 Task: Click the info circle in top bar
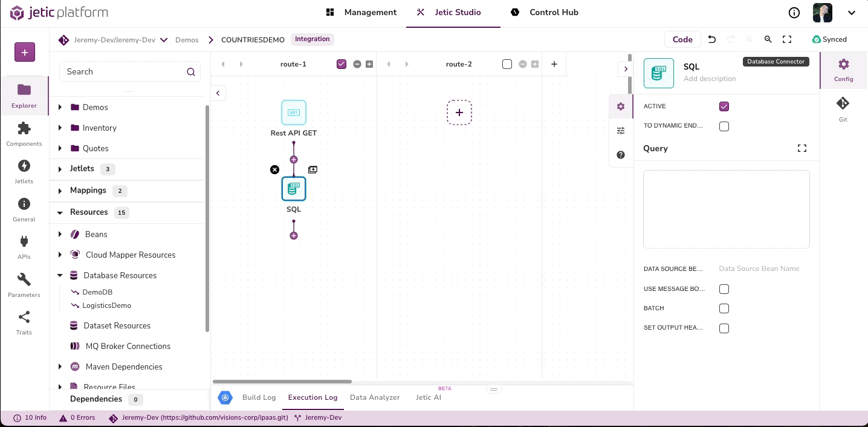(794, 13)
